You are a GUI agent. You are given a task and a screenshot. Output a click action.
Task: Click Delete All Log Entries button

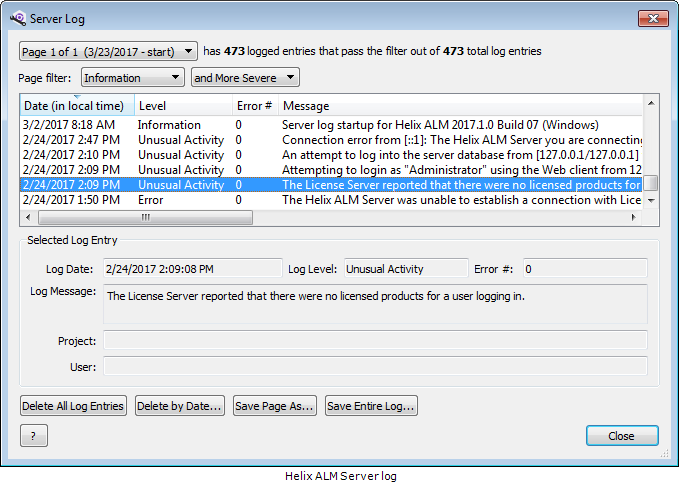74,405
